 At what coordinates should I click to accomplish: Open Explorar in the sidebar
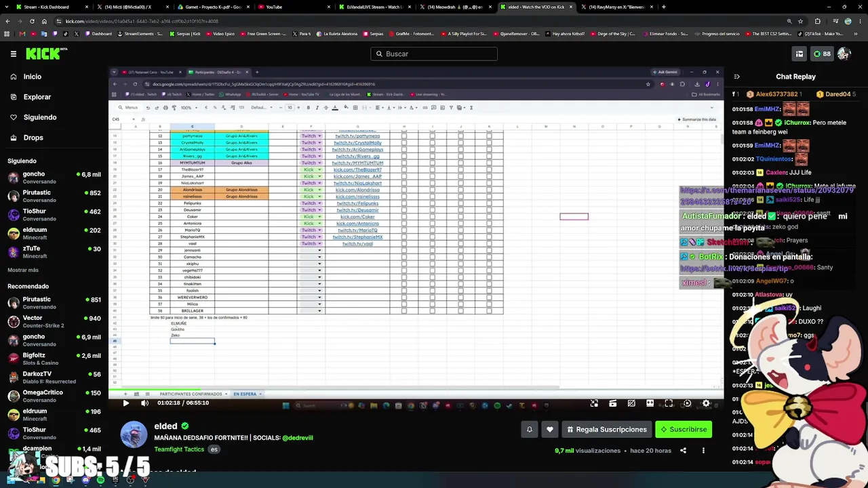click(37, 97)
